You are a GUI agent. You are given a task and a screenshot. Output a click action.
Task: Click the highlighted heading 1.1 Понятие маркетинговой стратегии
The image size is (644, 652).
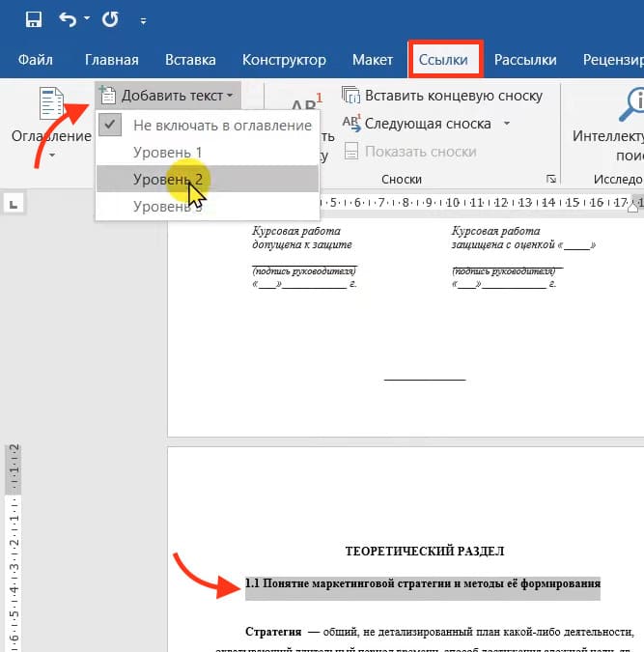click(423, 583)
